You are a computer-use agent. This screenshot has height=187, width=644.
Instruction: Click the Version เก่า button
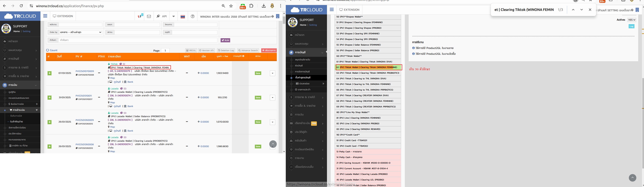(207, 51)
